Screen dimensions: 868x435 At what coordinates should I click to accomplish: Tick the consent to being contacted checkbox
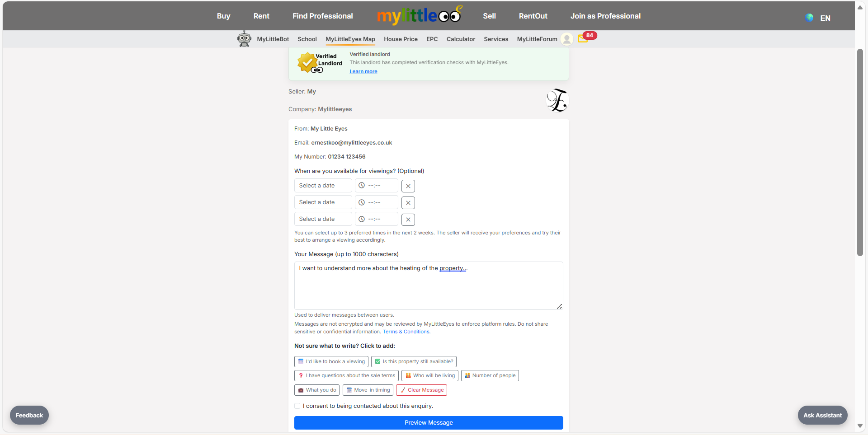(x=297, y=406)
